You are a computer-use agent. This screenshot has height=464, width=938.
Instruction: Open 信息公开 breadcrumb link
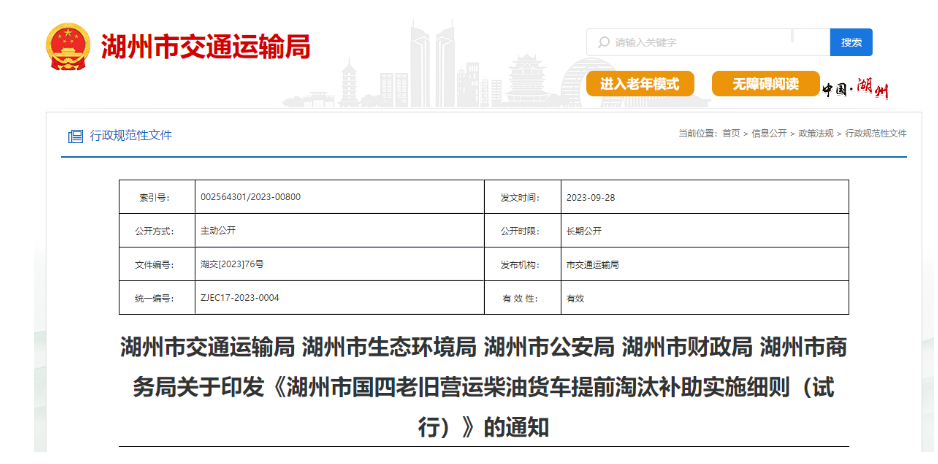click(769, 133)
